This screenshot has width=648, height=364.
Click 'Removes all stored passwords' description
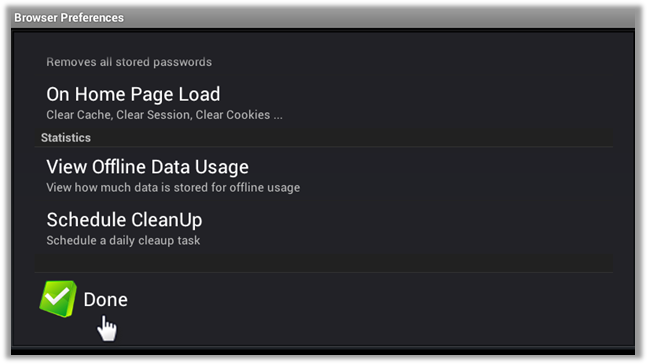[x=129, y=62]
